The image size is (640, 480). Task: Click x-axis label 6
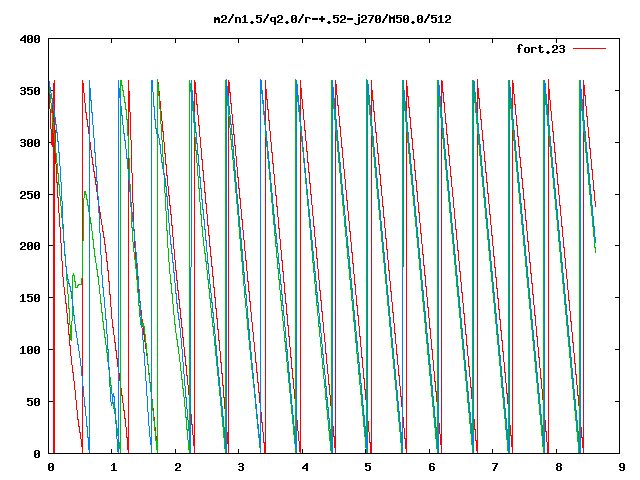(x=431, y=467)
